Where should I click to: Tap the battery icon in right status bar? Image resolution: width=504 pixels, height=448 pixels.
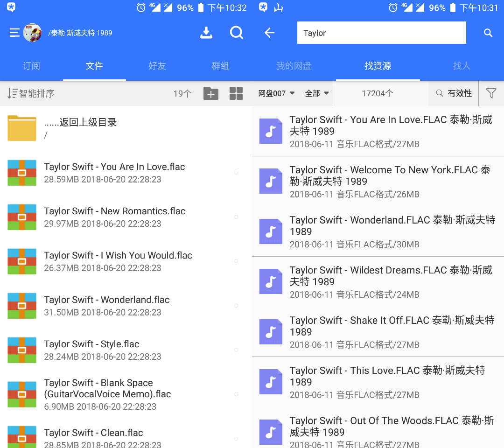(x=453, y=7)
